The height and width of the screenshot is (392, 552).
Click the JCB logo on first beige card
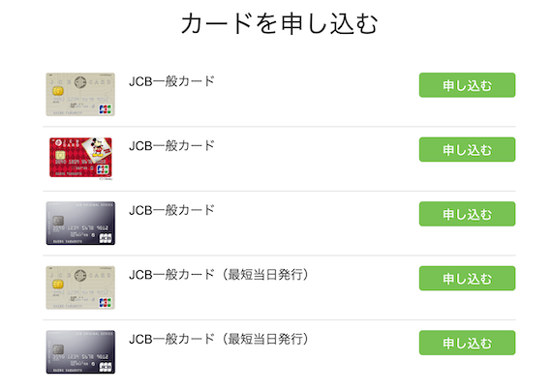(x=105, y=109)
